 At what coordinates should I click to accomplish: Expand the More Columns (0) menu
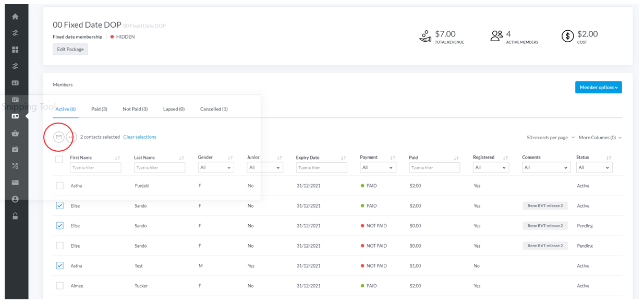click(600, 138)
